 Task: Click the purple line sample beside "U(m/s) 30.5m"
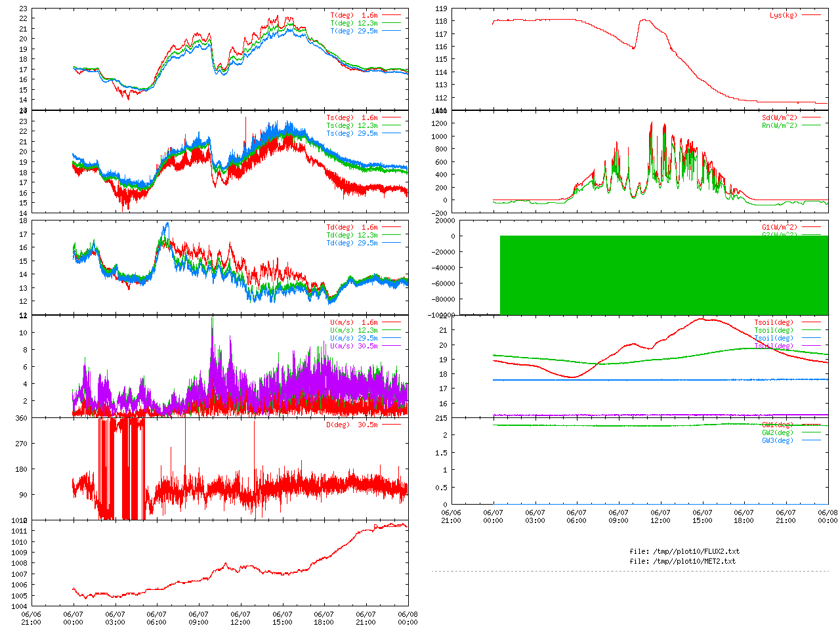(x=391, y=346)
